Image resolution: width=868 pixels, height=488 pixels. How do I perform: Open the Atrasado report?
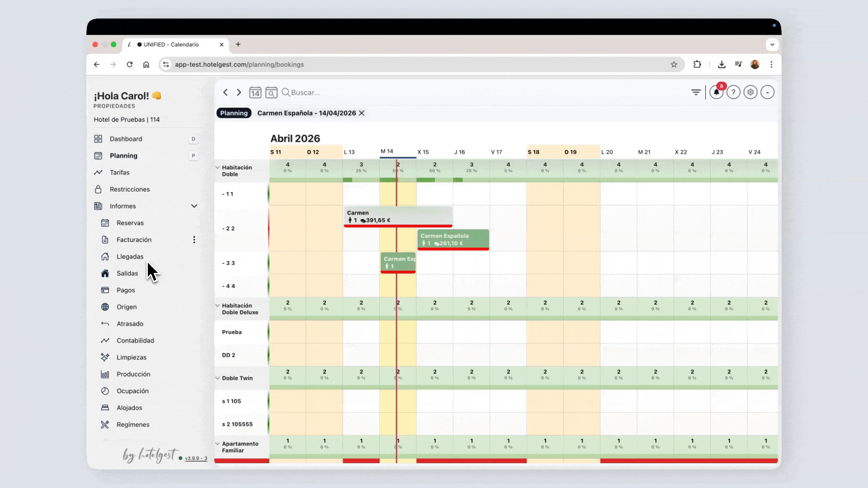click(130, 324)
